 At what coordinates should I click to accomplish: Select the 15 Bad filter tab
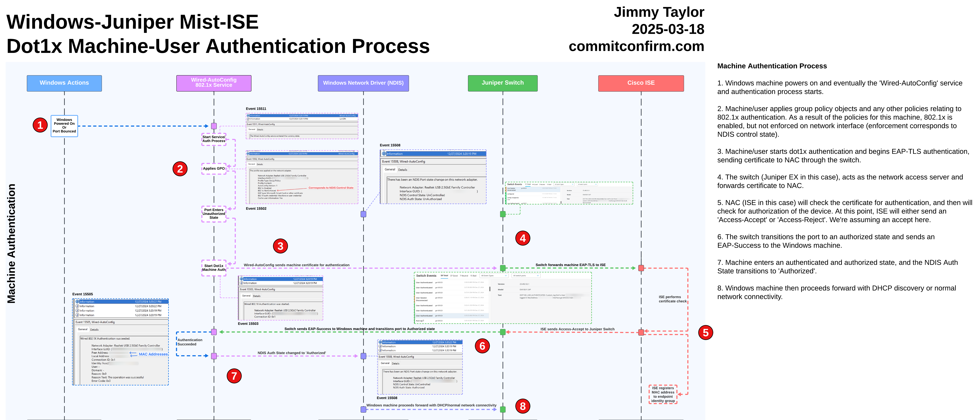pos(473,276)
